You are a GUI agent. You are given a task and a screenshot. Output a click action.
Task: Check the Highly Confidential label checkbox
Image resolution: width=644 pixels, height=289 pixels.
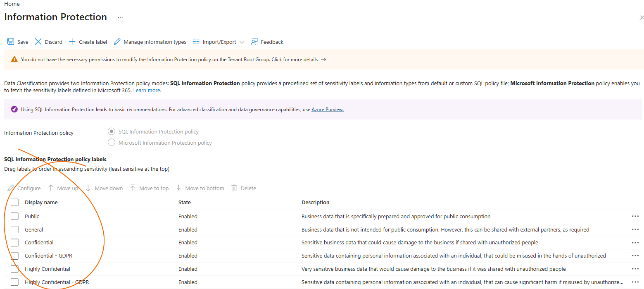coord(14,269)
